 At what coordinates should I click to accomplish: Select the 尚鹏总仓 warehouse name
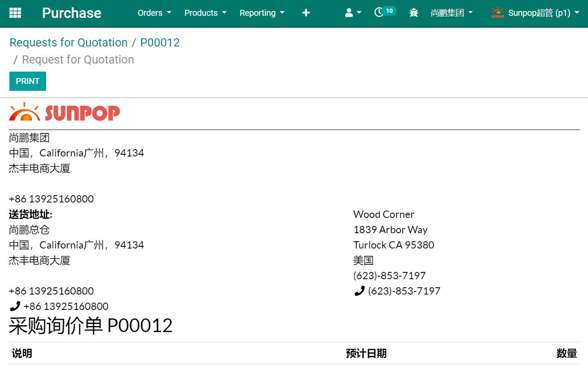click(29, 230)
